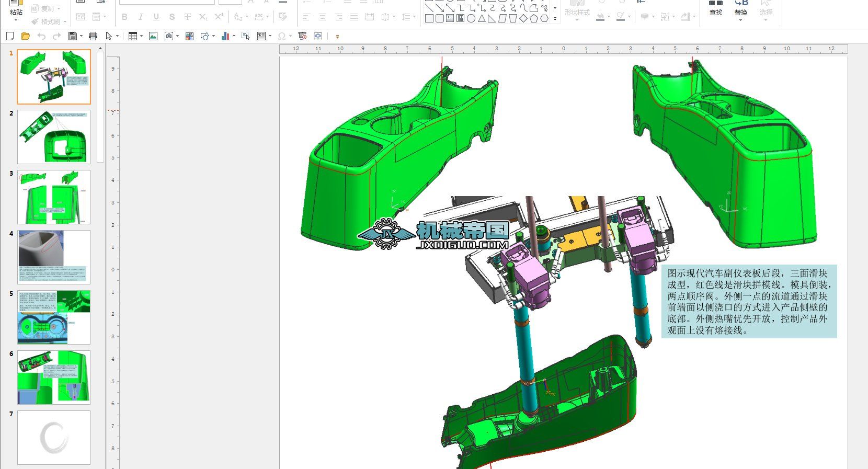The image size is (868, 469).
Task: Toggle Italic formatting button
Action: (140, 17)
